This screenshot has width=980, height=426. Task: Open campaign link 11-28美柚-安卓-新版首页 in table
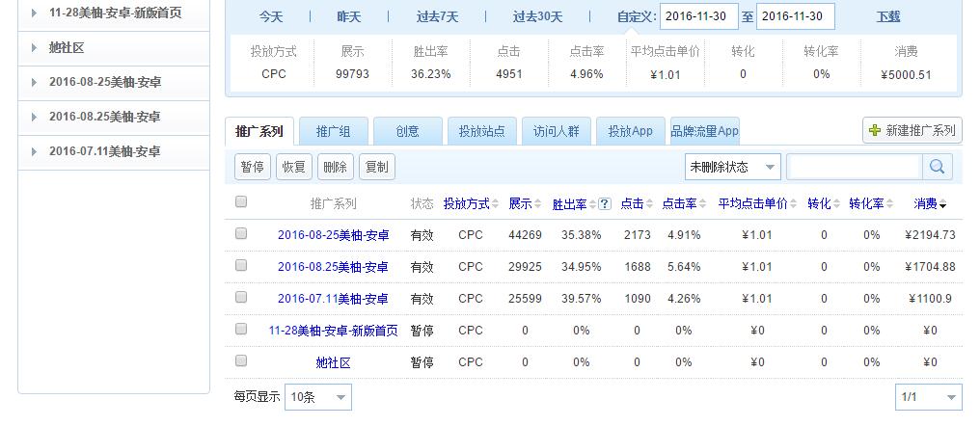pos(333,331)
